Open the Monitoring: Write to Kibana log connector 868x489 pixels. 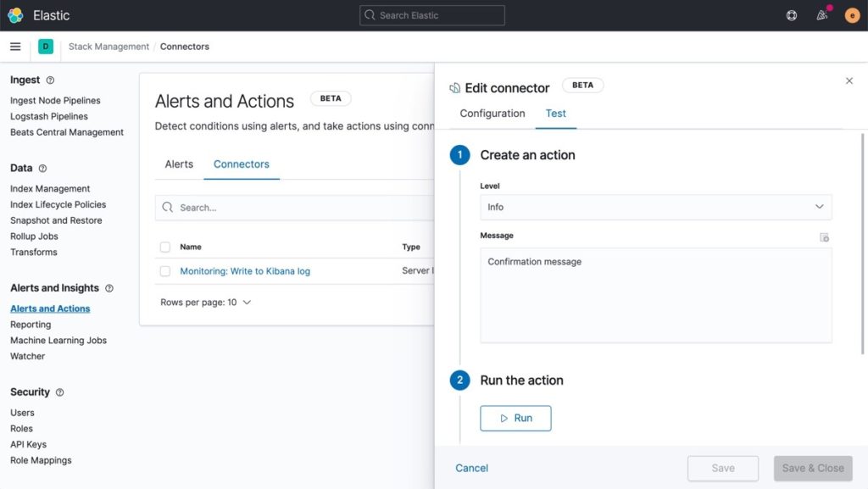click(x=245, y=271)
